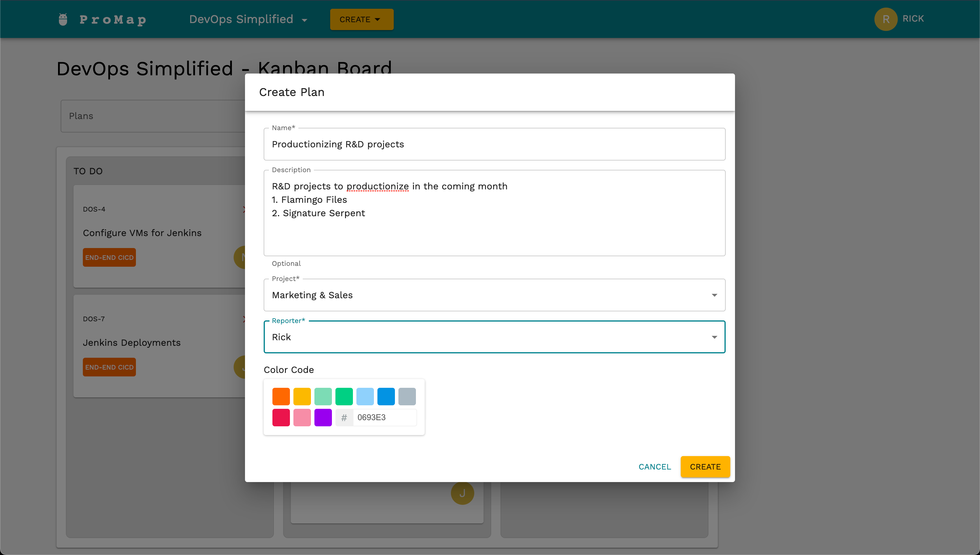Image resolution: width=980 pixels, height=555 pixels.
Task: Open the DevOps Simplified project switcher
Action: 248,20
